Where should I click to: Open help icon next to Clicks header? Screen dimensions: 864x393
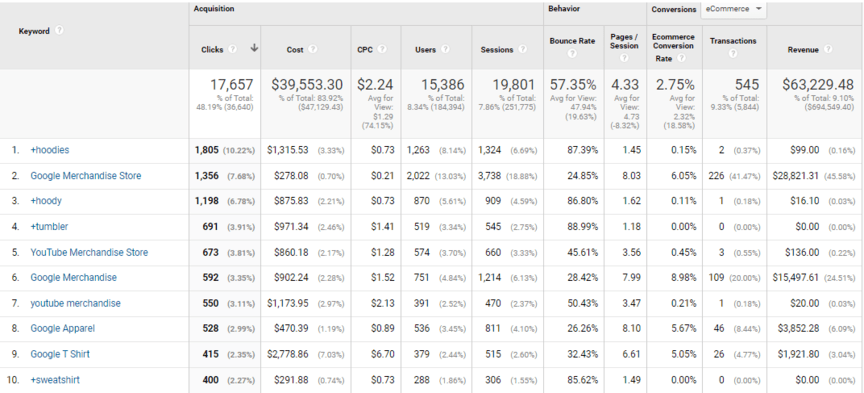click(x=233, y=49)
